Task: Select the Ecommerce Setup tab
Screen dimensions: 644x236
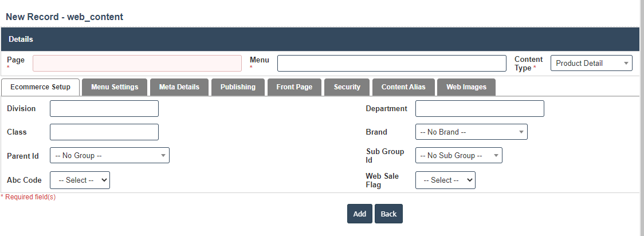Action: point(41,87)
